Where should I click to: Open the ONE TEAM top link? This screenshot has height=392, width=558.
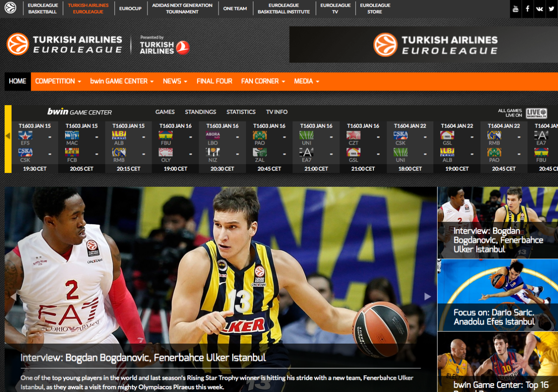point(235,8)
